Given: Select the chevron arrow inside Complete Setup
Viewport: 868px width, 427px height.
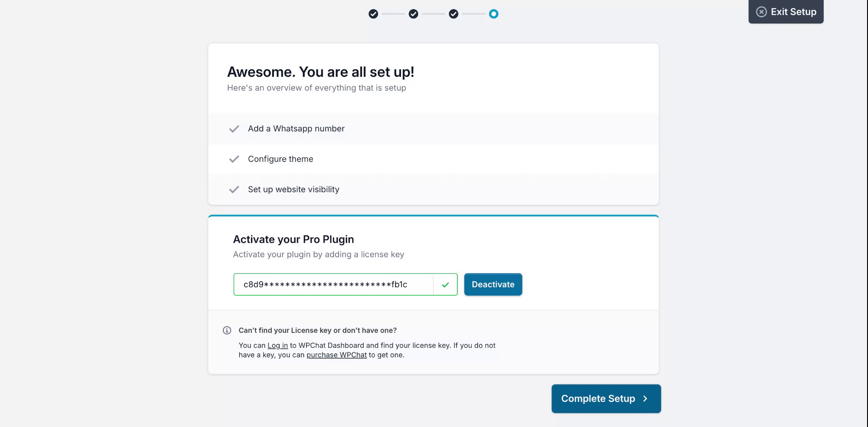Looking at the screenshot, I should pyautogui.click(x=645, y=399).
